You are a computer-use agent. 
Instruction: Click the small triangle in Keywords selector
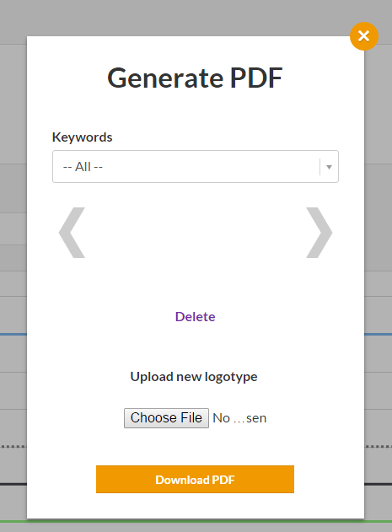[329, 167]
